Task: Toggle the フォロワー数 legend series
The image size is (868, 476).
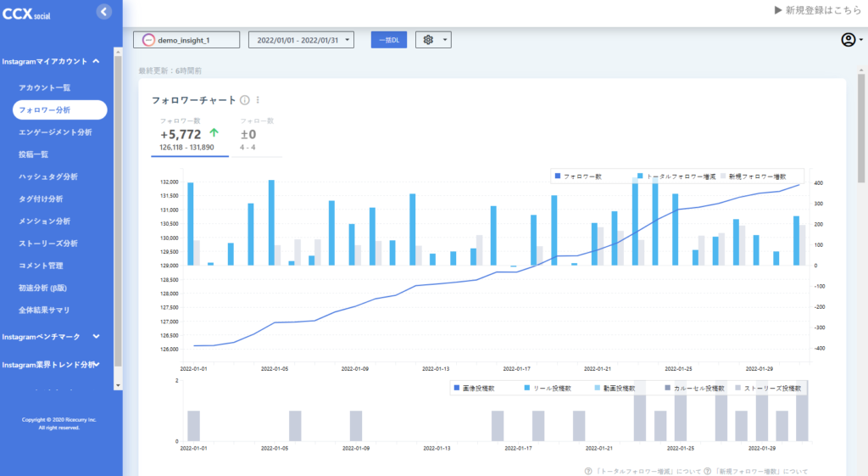Action: pyautogui.click(x=578, y=176)
